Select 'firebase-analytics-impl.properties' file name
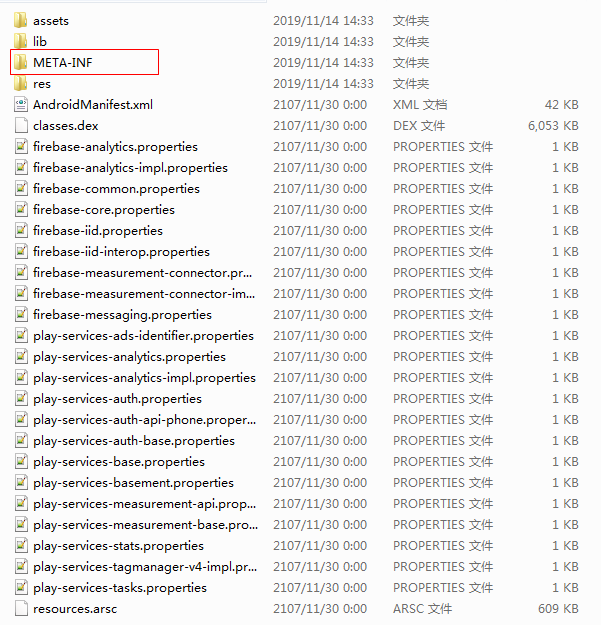601x625 pixels. tap(130, 168)
